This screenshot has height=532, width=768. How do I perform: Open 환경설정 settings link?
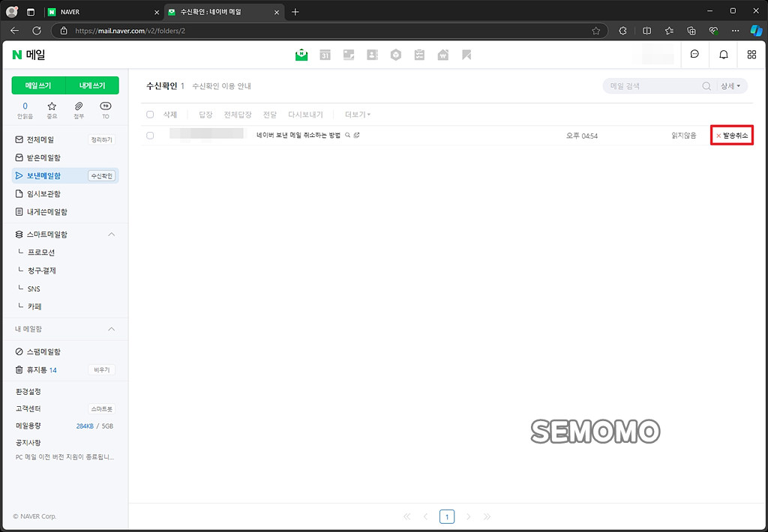pyautogui.click(x=28, y=392)
